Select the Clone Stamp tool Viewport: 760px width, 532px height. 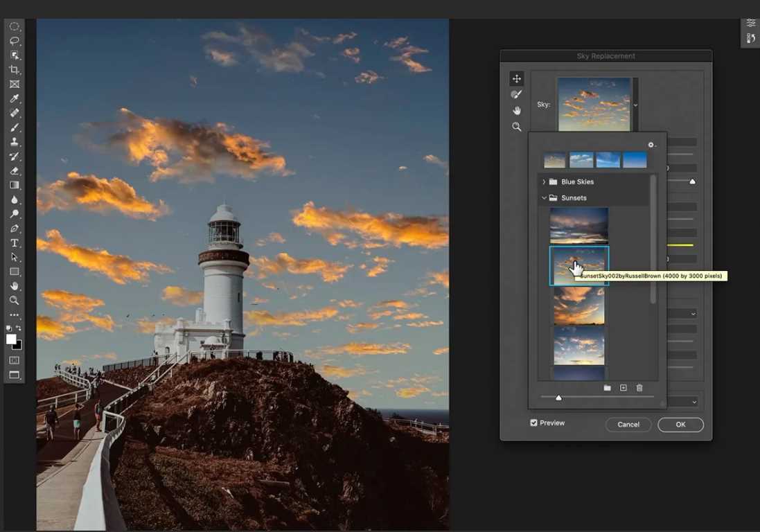coord(14,142)
